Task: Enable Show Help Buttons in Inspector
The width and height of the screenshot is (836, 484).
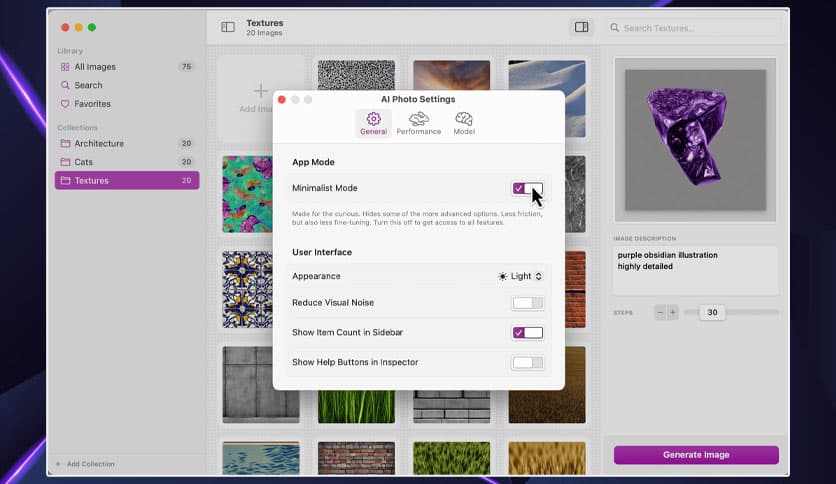Action: 527,362
